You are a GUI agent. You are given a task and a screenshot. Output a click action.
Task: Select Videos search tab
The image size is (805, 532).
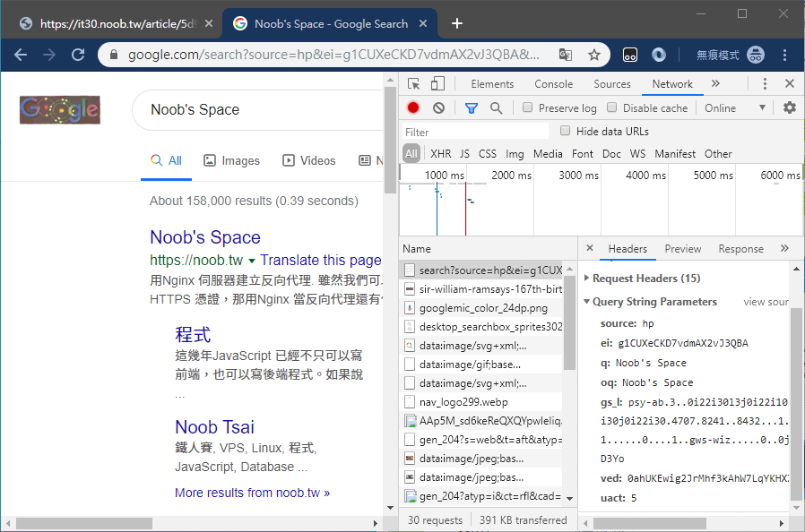pos(309,161)
